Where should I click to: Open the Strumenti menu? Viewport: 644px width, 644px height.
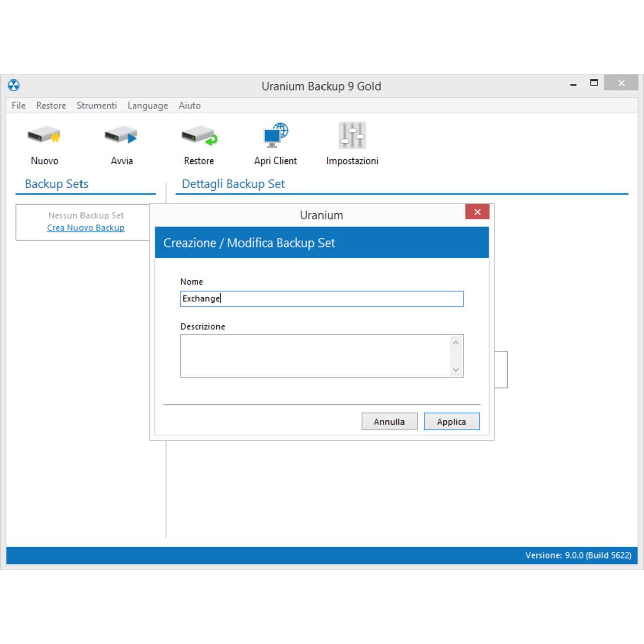click(97, 105)
